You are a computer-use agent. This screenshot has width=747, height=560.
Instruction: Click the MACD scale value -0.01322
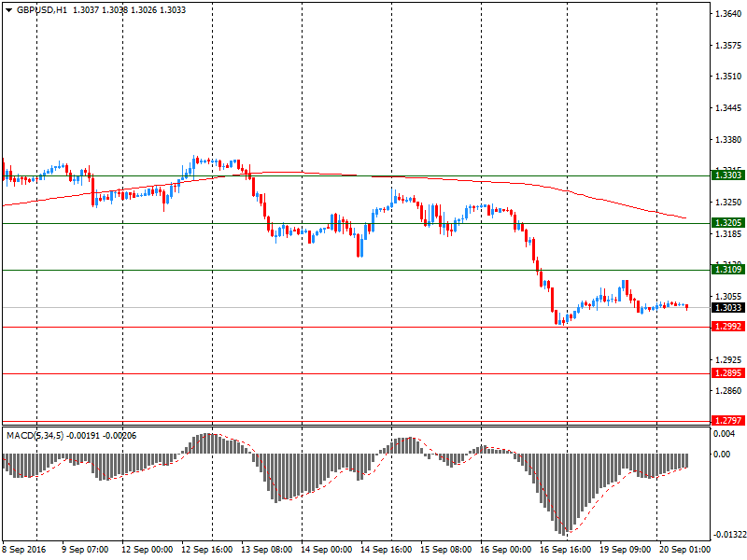tap(728, 535)
